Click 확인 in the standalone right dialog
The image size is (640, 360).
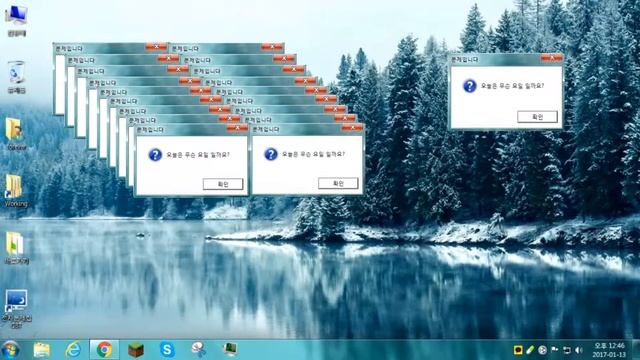[x=537, y=117]
